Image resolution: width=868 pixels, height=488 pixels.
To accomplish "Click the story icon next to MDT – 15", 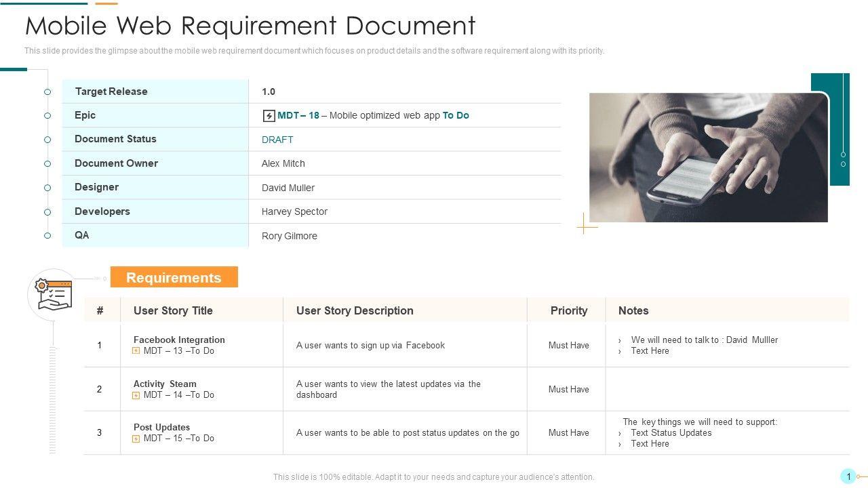I will click(x=136, y=439).
